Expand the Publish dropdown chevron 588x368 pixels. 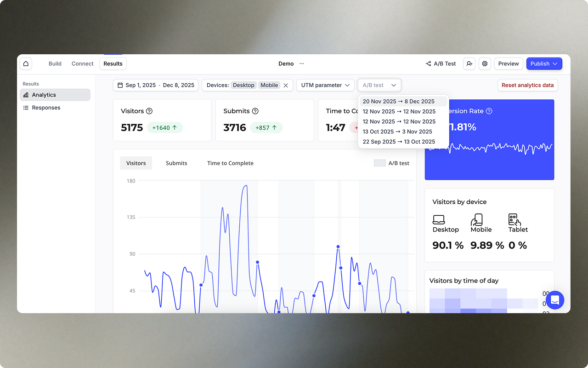pos(554,63)
